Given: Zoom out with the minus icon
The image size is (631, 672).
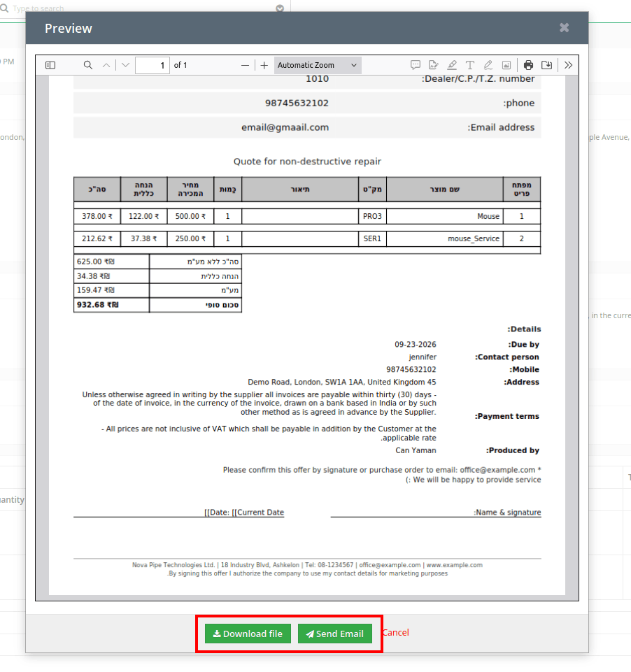Looking at the screenshot, I should click(246, 65).
